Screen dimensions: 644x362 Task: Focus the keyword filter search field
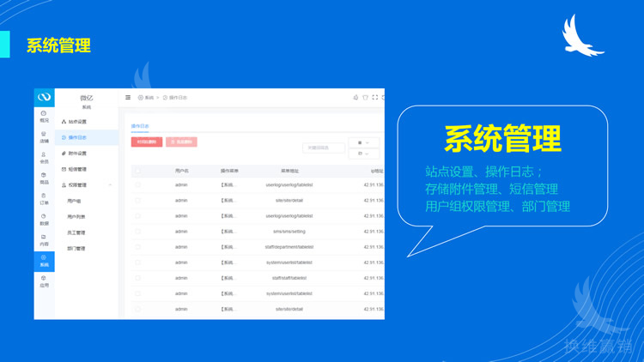[x=324, y=148]
